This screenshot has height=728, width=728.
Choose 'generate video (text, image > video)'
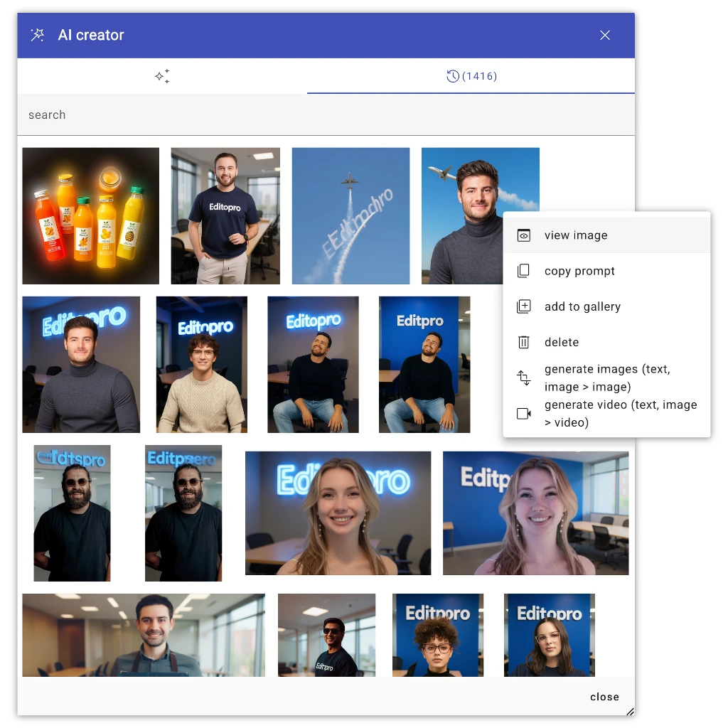point(607,414)
